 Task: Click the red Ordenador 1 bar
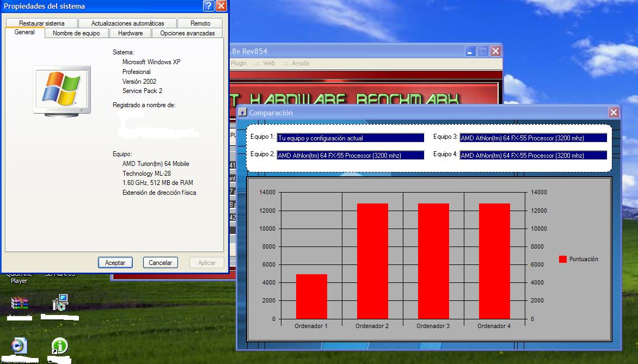(x=312, y=297)
